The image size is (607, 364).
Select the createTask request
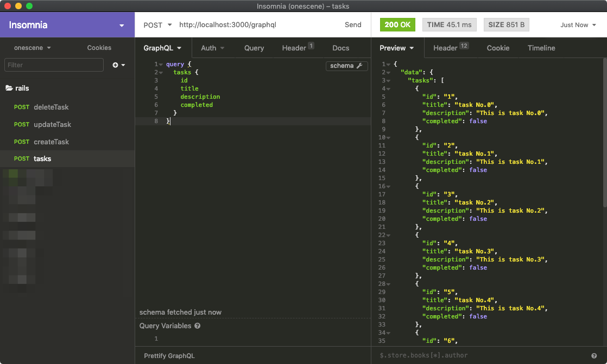51,142
